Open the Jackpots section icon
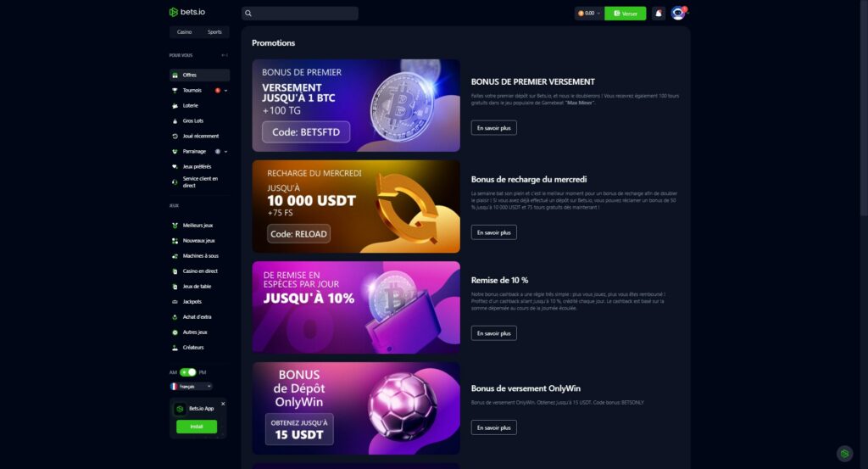Screen dimensions: 868x469 175,302
